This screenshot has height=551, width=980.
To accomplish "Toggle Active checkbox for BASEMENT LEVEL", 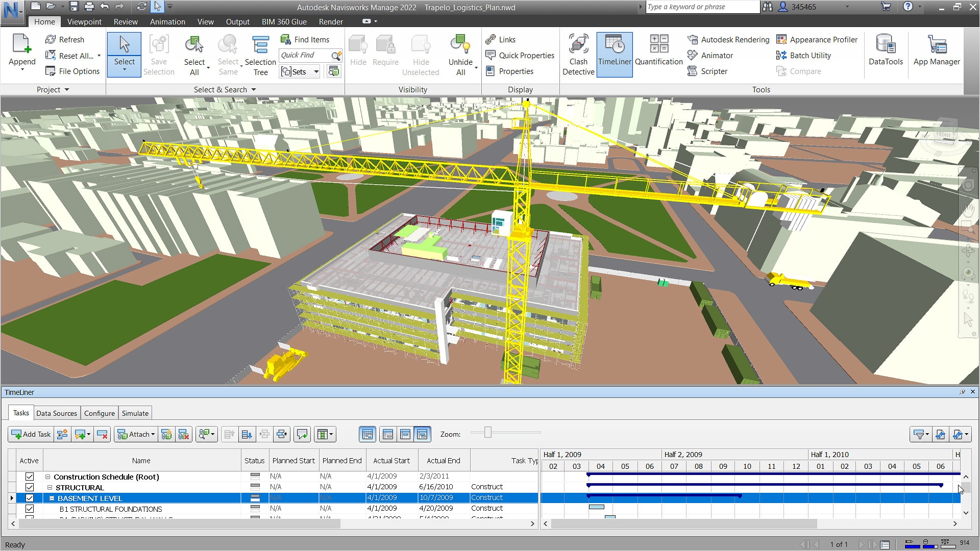I will (x=30, y=498).
